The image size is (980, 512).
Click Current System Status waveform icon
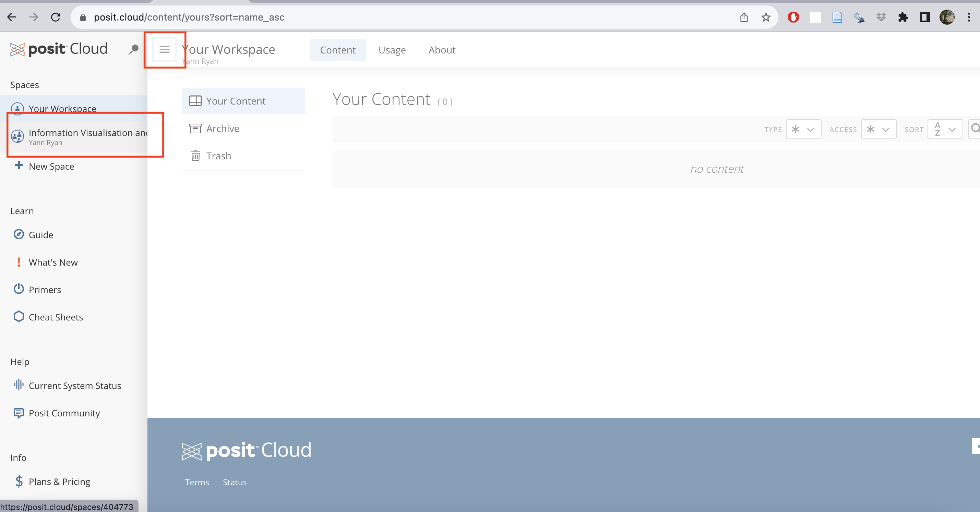click(x=19, y=385)
